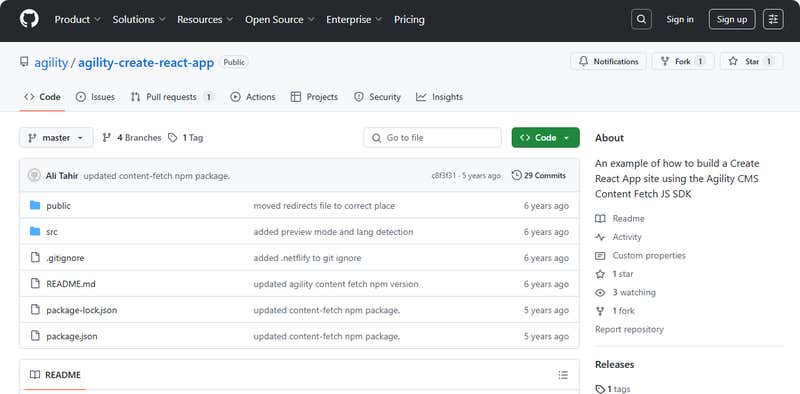The width and height of the screenshot is (800, 394).
Task: Click the repository icon before agility
Action: [x=24, y=62]
